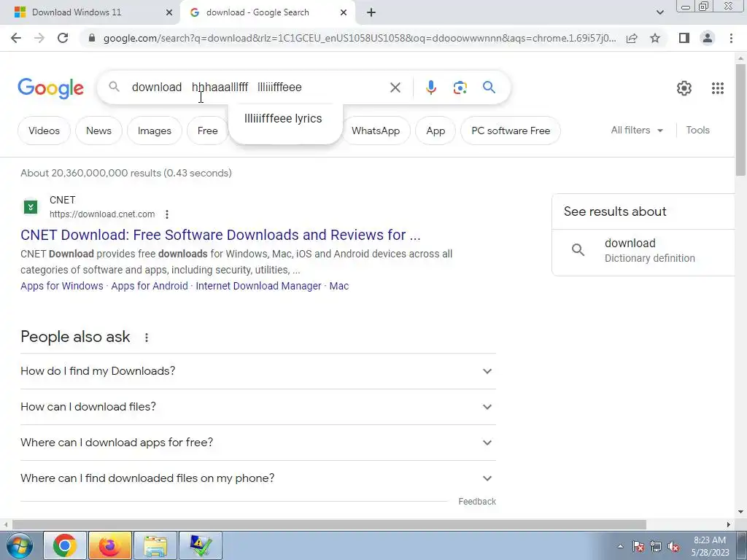Image resolution: width=747 pixels, height=560 pixels.
Task: Select the download - Google Search tab
Action: coord(267,13)
